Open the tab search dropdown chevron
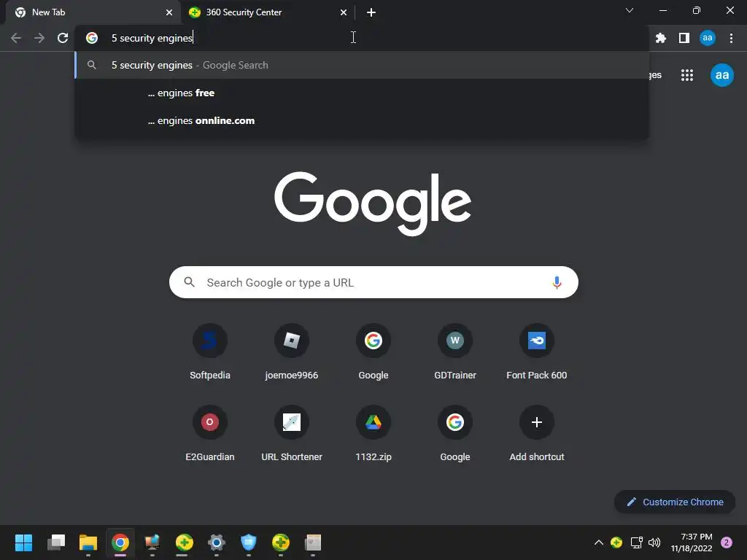This screenshot has width=747, height=560. coord(630,10)
